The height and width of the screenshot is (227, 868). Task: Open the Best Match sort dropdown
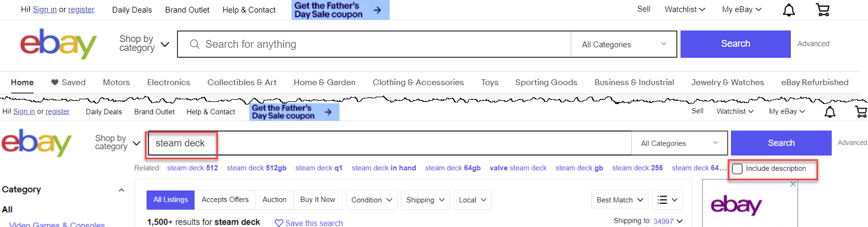click(x=620, y=200)
